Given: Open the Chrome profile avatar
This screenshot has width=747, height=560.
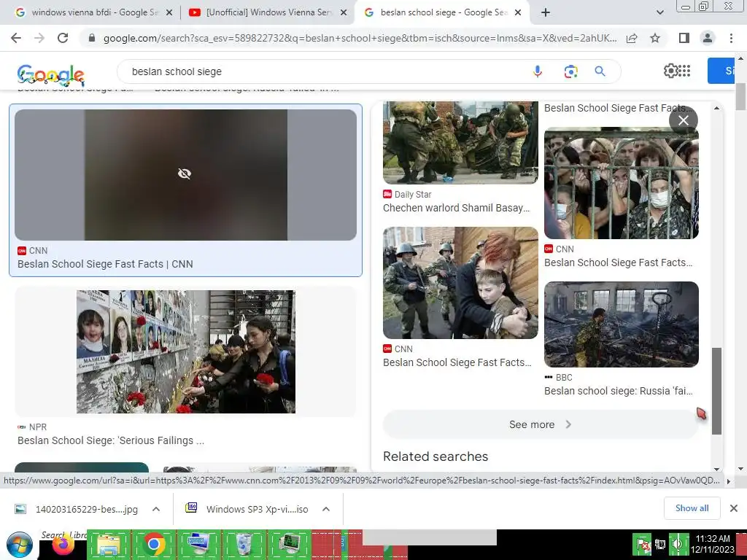Looking at the screenshot, I should (708, 38).
